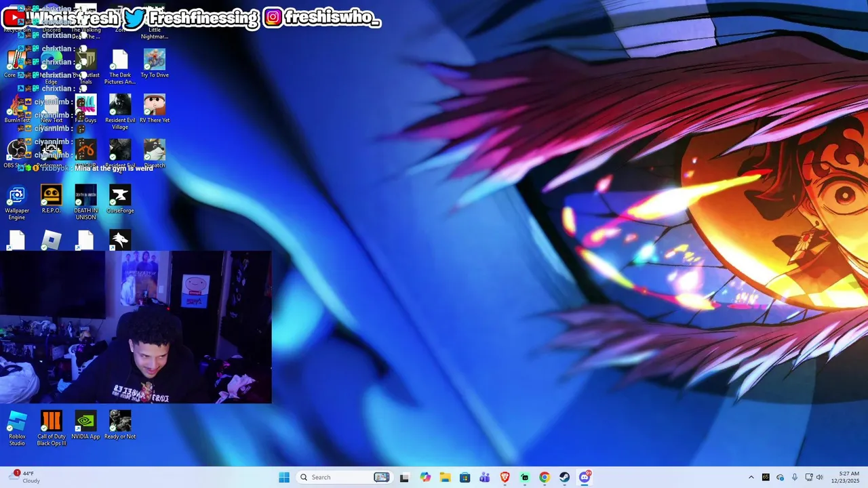Open the volume control in system tray

point(819,477)
